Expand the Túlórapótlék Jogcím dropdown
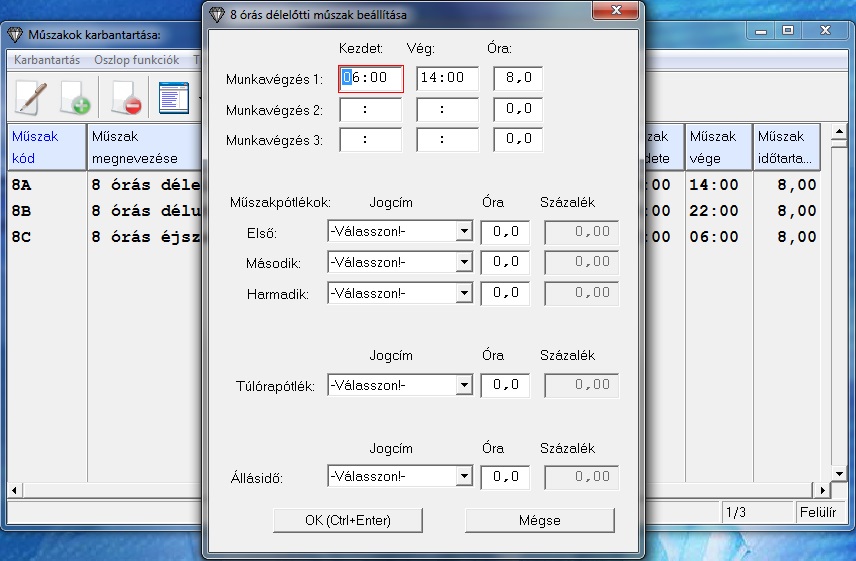Screen dimensions: 856x561 click(463, 385)
